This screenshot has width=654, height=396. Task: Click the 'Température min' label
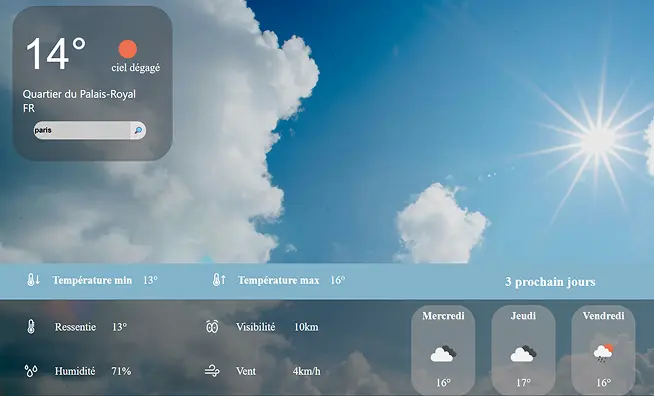92,280
